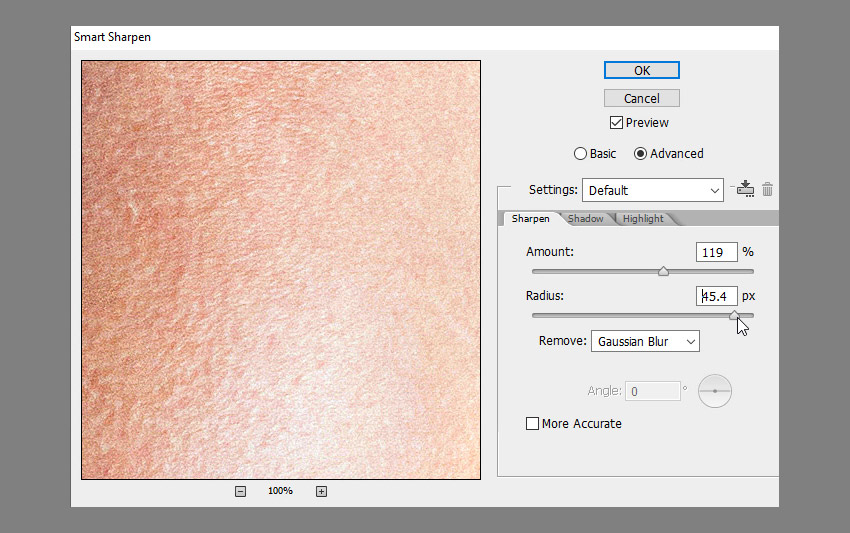This screenshot has width=850, height=533.
Task: Toggle the Preview checkbox
Action: pyautogui.click(x=616, y=123)
